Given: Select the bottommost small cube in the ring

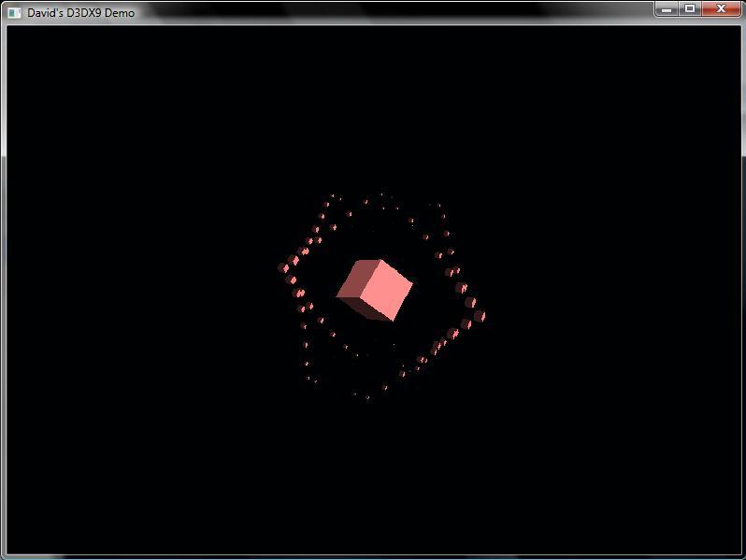Looking at the screenshot, I should (367, 398).
